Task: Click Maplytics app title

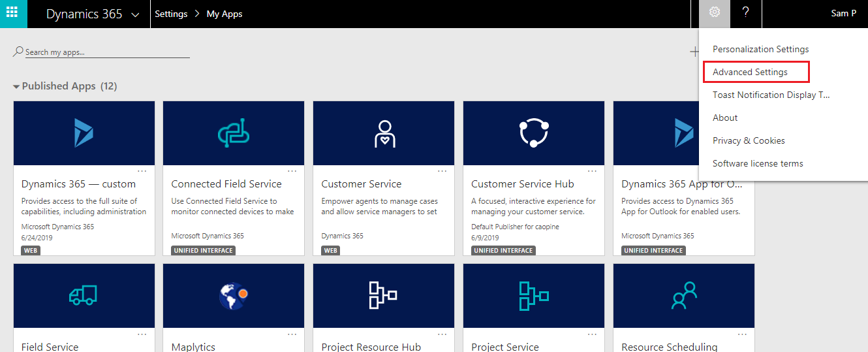Action: [x=193, y=347]
